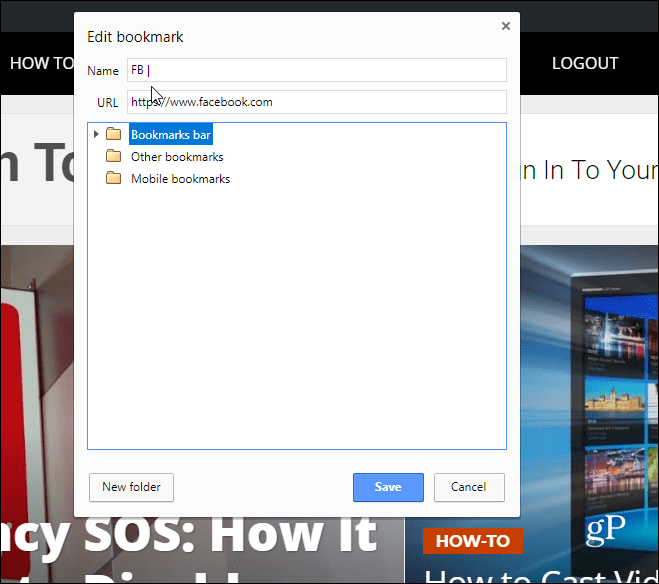Create a New folder

[x=131, y=487]
